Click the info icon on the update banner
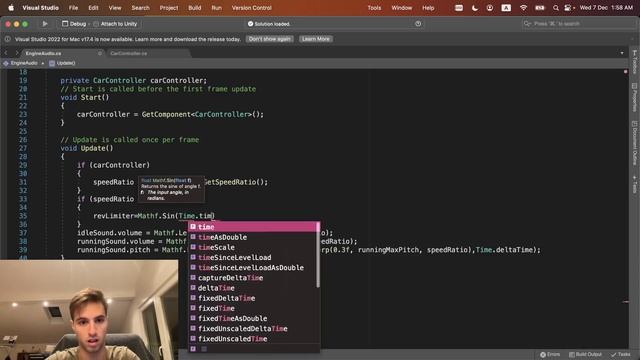 click(8, 39)
